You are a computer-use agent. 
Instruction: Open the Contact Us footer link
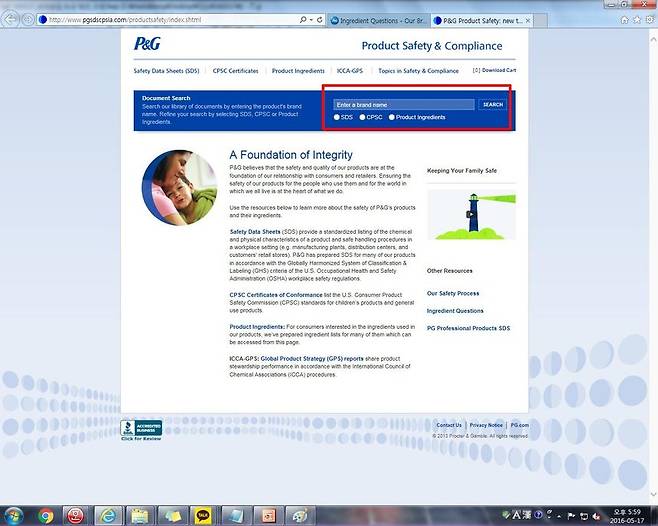449,425
